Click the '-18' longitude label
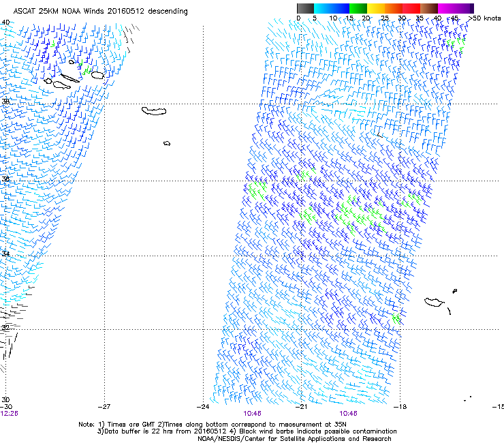This screenshot has width=504, height=443. [400, 407]
